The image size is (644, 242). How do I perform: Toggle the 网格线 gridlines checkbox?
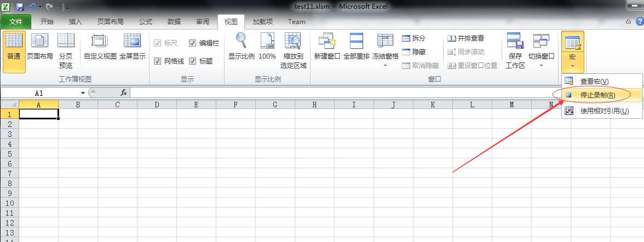pos(157,61)
